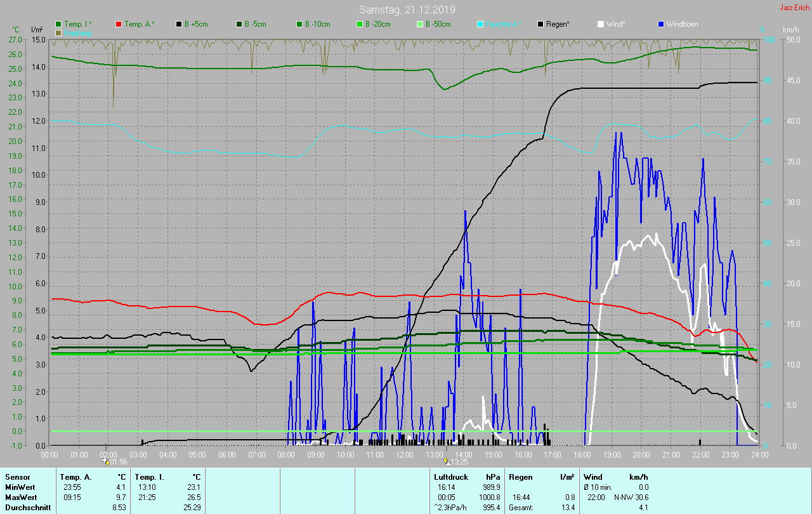Click the maximum pressure value "1000.8"
812x514 pixels.
(x=490, y=498)
